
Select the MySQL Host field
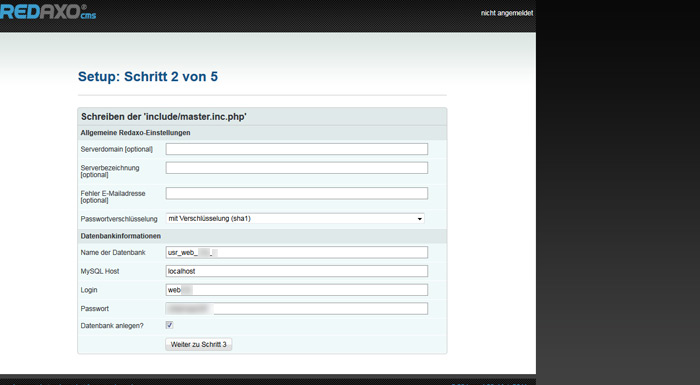point(296,271)
